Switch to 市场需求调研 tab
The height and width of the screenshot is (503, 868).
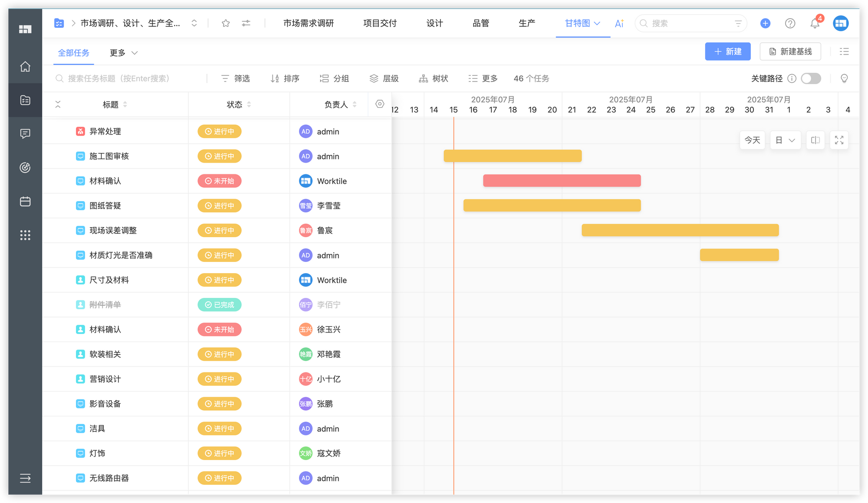309,23
